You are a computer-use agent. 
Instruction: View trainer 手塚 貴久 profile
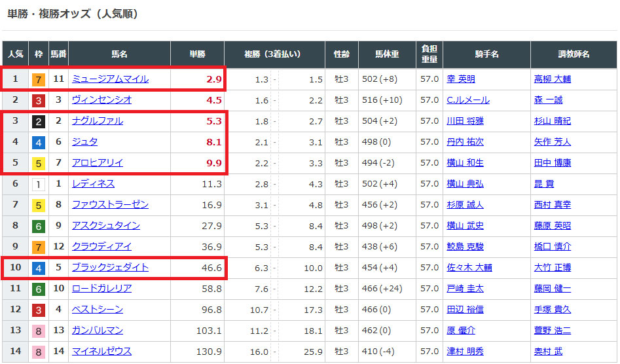coord(552,310)
